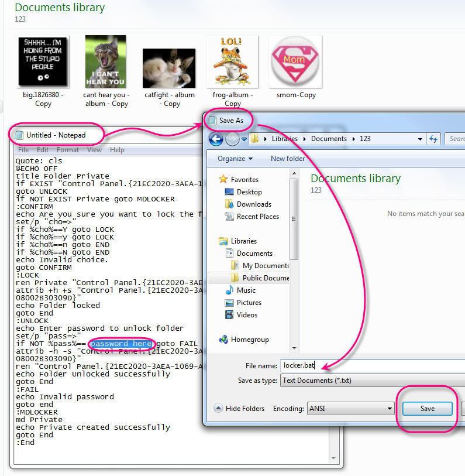
Task: Click the New folder button
Action: tap(287, 159)
